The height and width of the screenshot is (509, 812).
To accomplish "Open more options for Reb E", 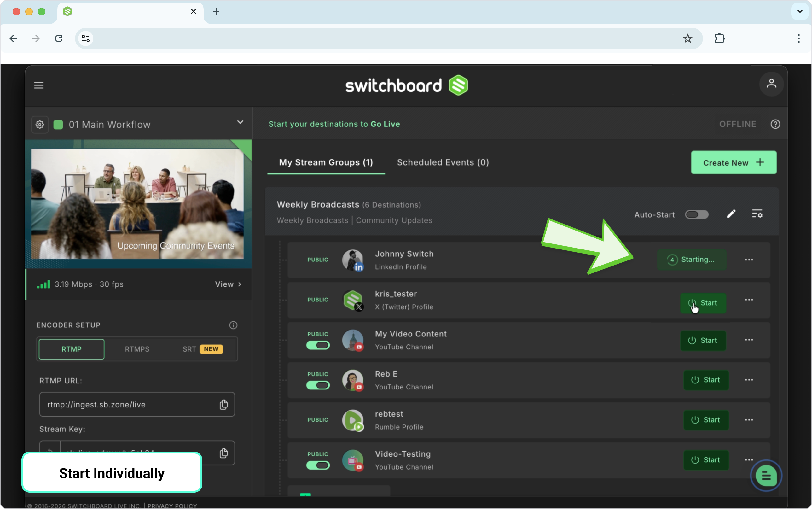I will (749, 380).
